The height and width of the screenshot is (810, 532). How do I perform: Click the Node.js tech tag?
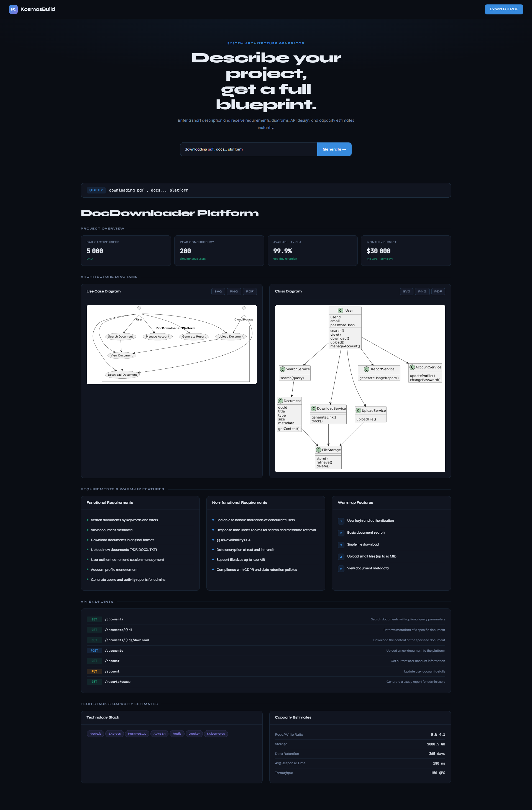[95, 733]
